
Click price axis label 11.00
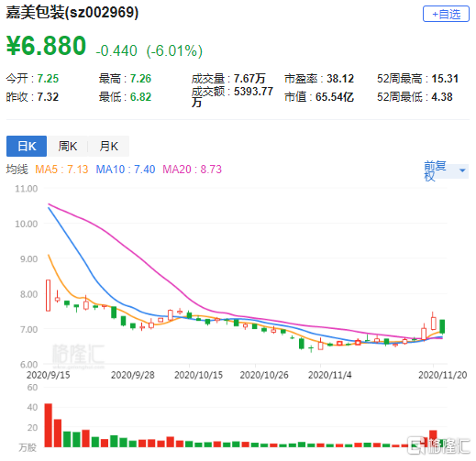[27, 189]
